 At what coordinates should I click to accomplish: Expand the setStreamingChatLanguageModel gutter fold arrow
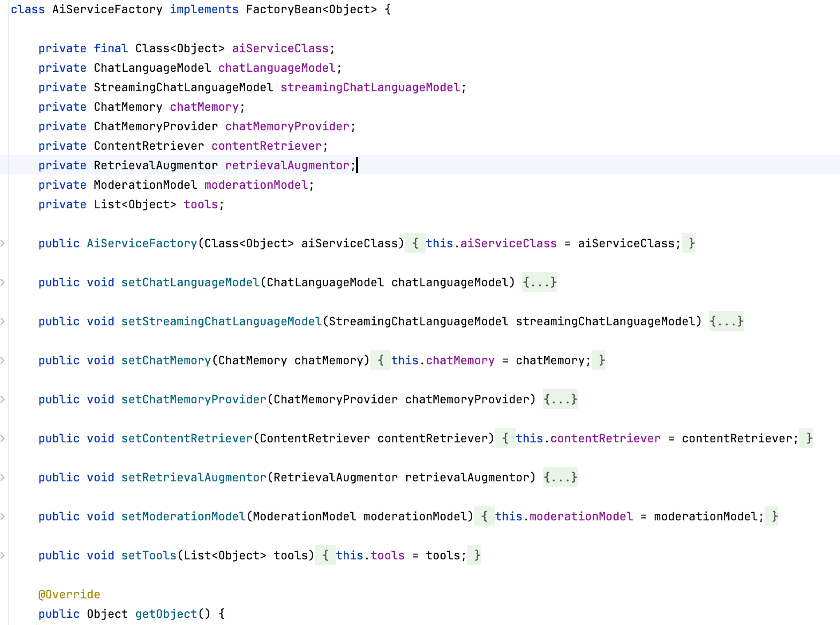pyautogui.click(x=3, y=321)
